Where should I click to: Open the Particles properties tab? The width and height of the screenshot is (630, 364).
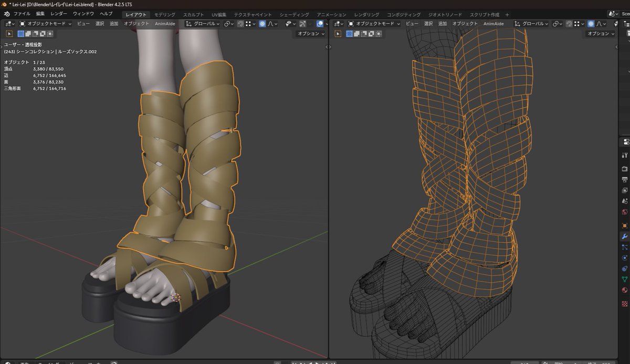click(x=625, y=247)
